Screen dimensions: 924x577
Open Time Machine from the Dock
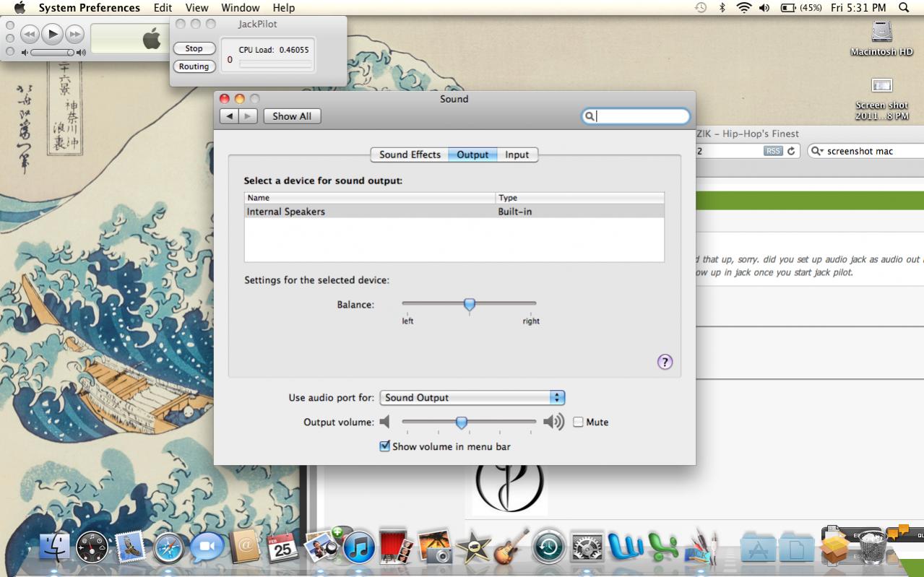tap(550, 548)
